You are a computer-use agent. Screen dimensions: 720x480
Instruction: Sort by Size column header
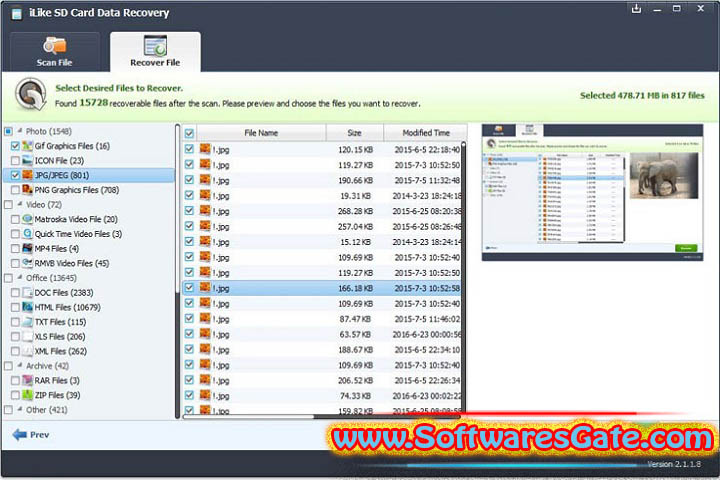(354, 133)
